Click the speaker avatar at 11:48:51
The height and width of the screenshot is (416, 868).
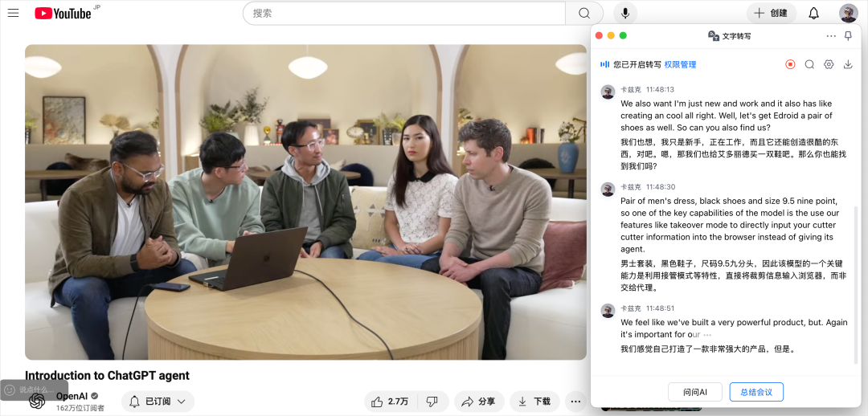click(608, 310)
